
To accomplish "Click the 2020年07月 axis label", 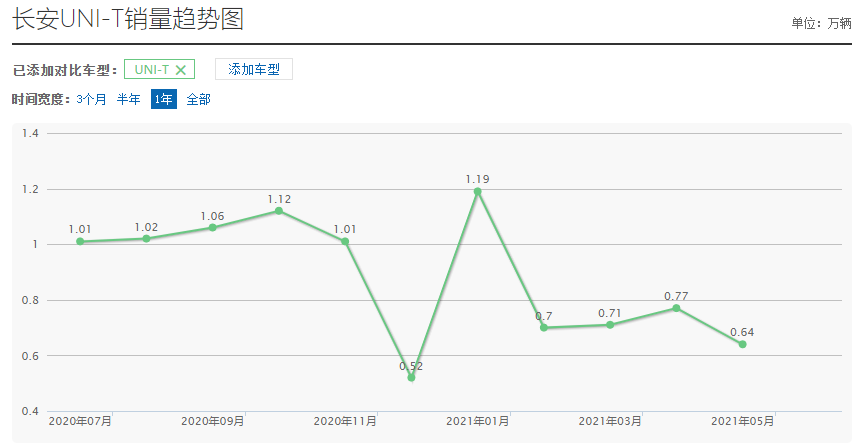I will pos(80,421).
